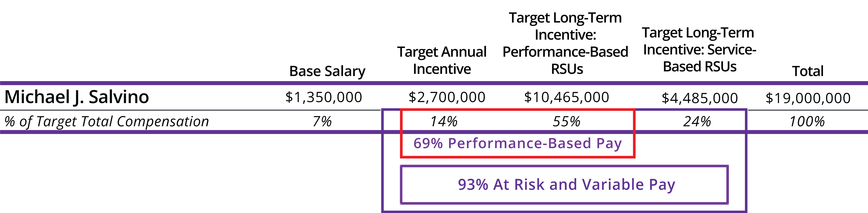Select the % of Target Total Compensation label
The width and height of the screenshot is (868, 213).
(107, 121)
